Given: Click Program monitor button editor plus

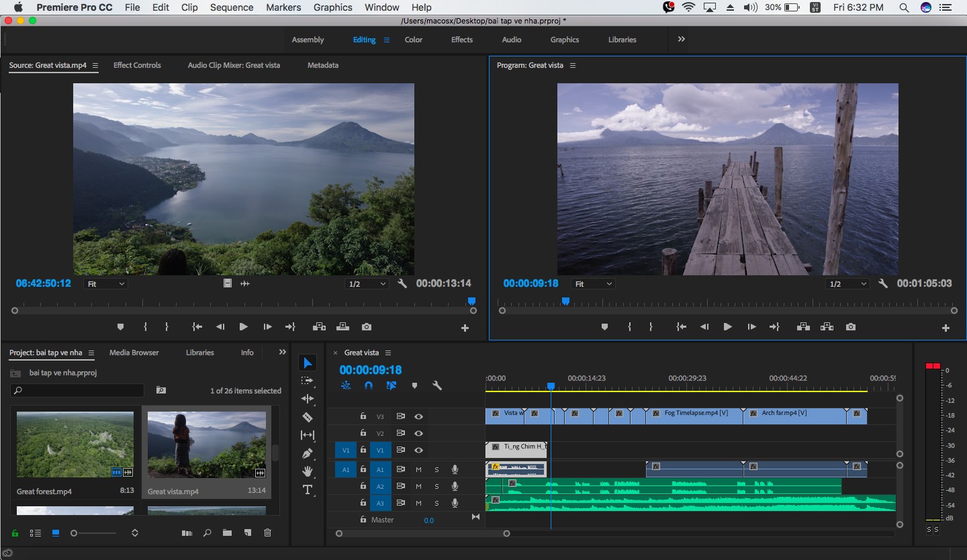Looking at the screenshot, I should (x=946, y=328).
